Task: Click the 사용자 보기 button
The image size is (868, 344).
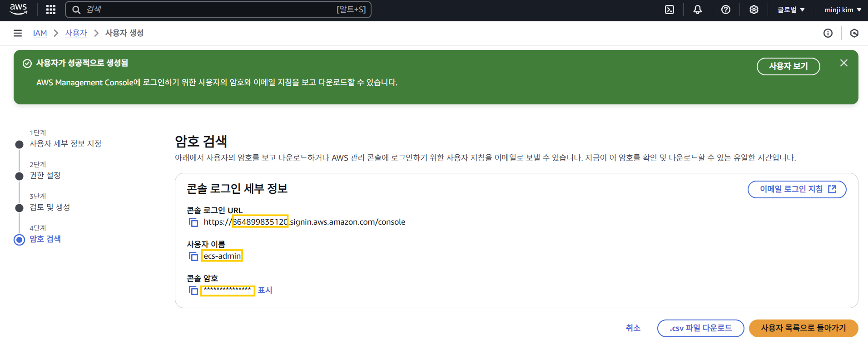Action: [x=788, y=66]
